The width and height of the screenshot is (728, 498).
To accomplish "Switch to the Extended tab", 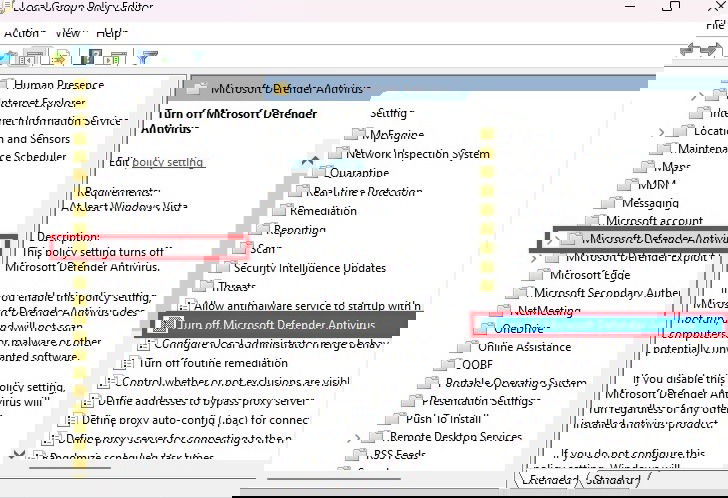I will pyautogui.click(x=549, y=479).
